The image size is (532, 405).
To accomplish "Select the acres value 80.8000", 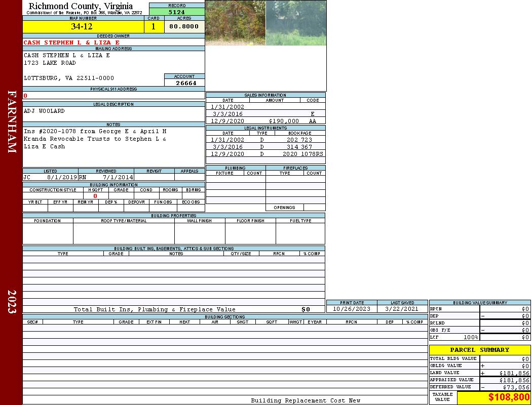I will click(184, 27).
